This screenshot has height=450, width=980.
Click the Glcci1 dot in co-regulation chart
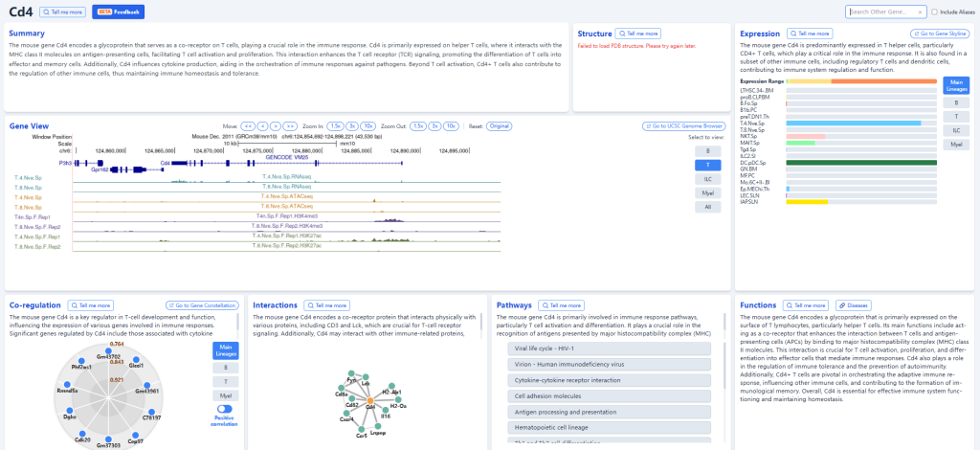(x=136, y=359)
